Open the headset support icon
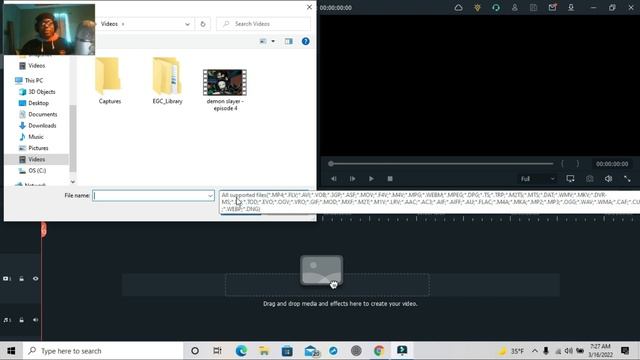The height and width of the screenshot is (360, 640). (x=496, y=8)
